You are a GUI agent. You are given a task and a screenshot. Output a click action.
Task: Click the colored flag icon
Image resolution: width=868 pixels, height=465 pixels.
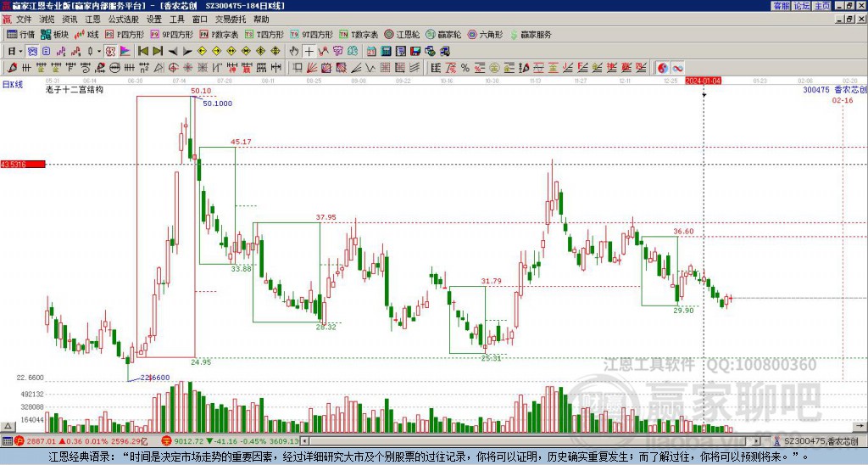coord(125,52)
